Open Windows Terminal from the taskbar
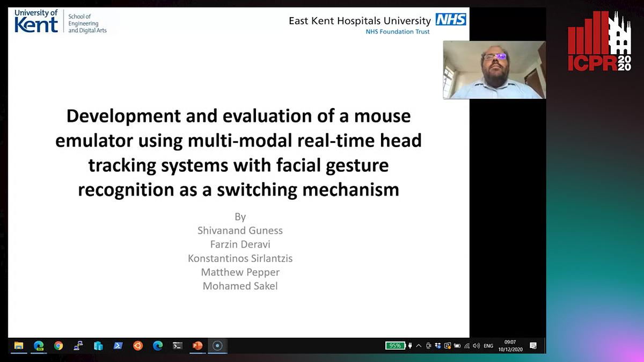 177,346
